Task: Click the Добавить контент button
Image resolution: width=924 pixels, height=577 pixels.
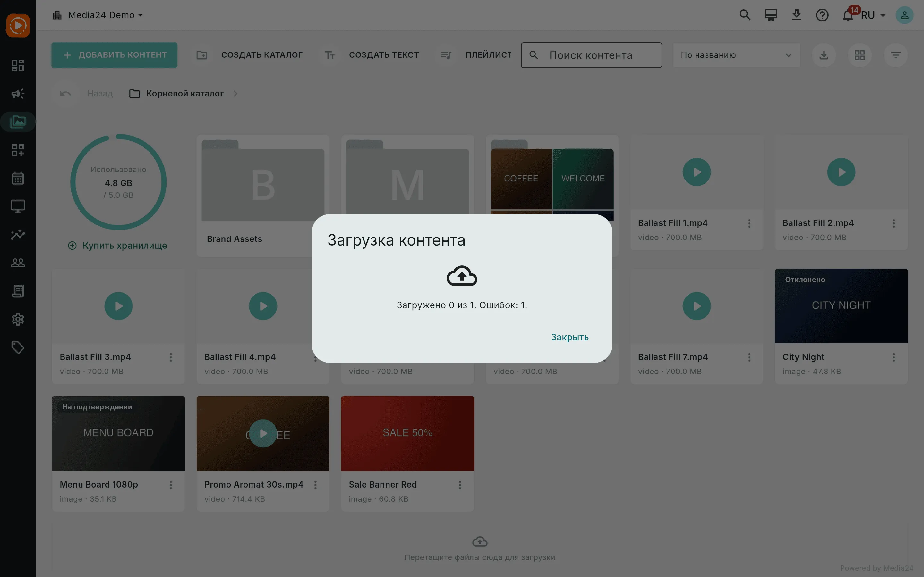Action: [x=114, y=55]
